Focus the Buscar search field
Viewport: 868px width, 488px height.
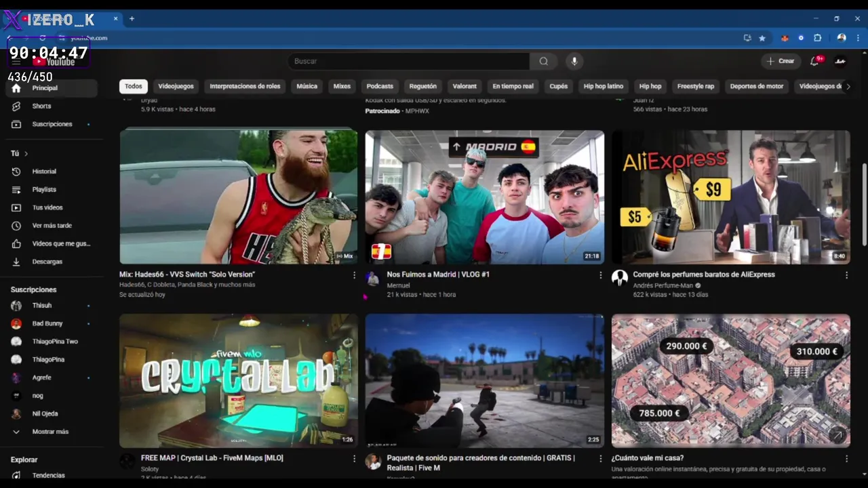click(x=409, y=61)
